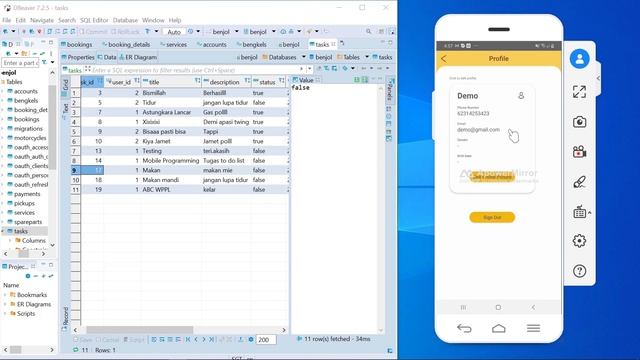Tap the phone's back chevron navigation icon

533,307
